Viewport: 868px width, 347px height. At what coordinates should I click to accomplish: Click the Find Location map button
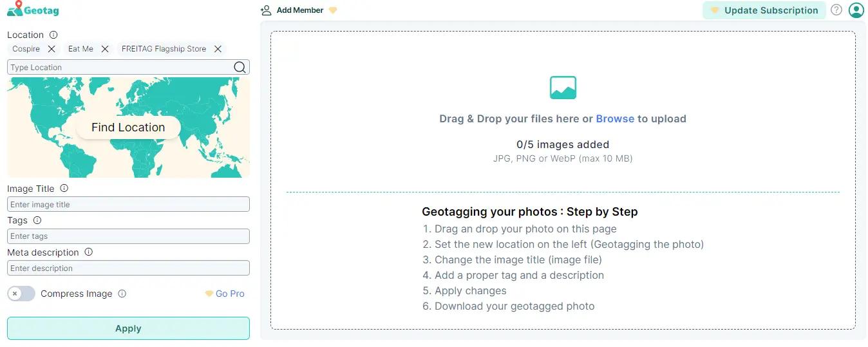(x=128, y=127)
